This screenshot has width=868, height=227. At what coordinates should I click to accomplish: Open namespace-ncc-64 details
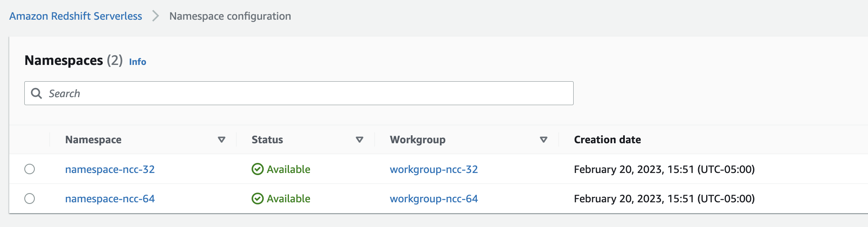[110, 199]
